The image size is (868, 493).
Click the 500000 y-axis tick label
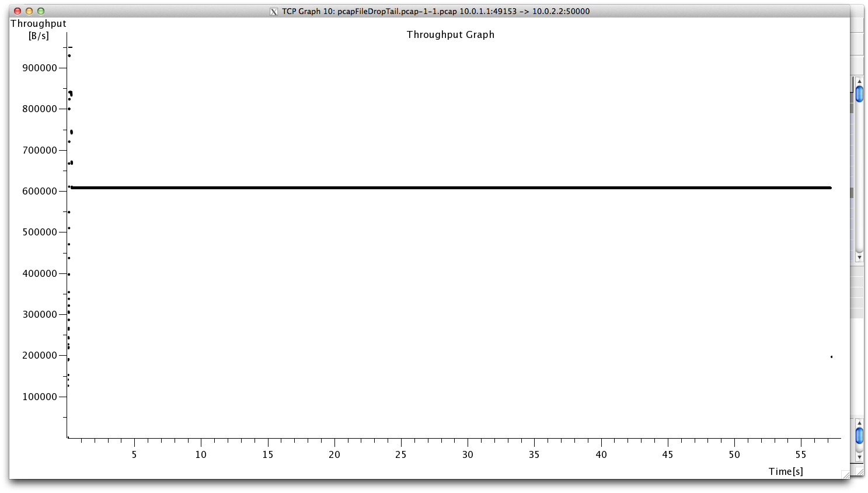[x=40, y=232]
